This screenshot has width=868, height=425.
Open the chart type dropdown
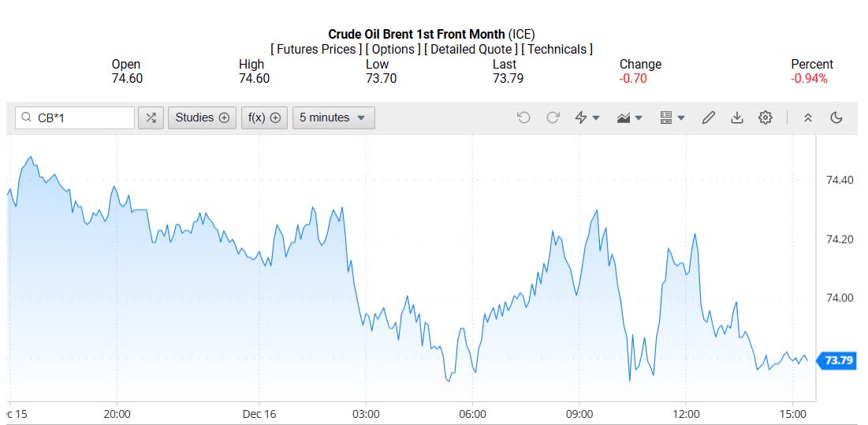pyautogui.click(x=630, y=117)
